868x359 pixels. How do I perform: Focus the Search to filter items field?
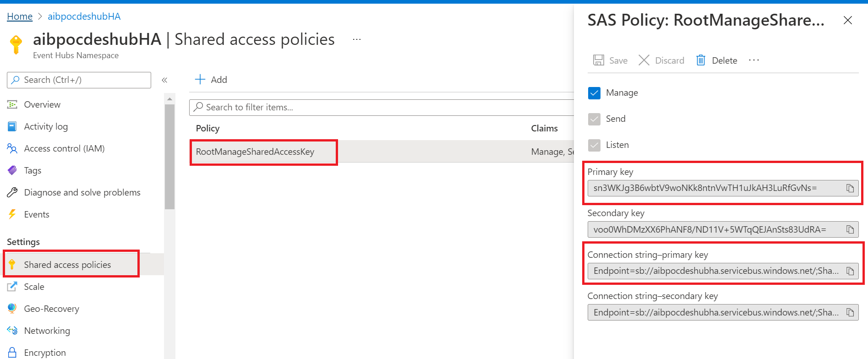(380, 107)
